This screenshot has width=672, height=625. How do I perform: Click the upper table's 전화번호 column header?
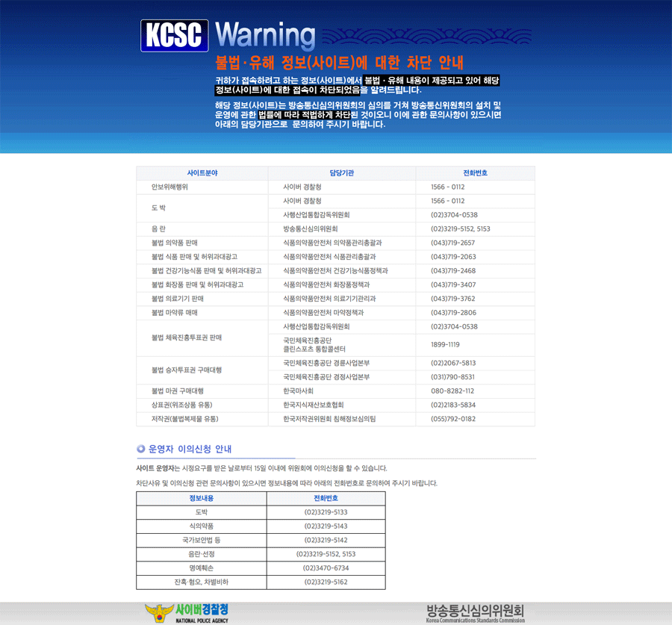[475, 173]
